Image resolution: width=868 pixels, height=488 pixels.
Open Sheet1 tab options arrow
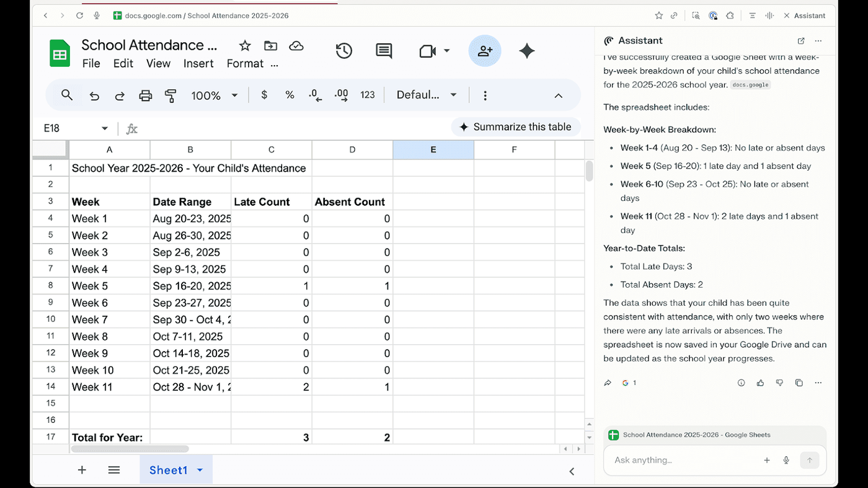tap(200, 470)
